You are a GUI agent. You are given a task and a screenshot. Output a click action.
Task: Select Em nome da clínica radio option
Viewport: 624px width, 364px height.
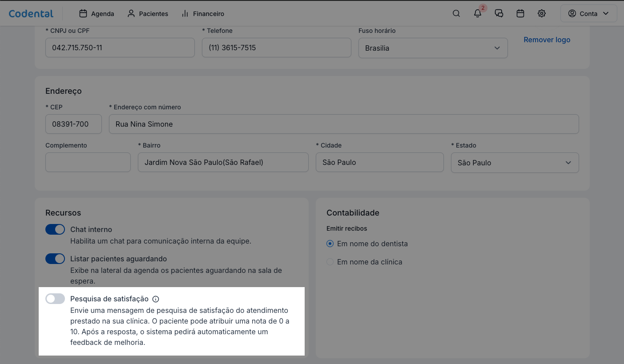(x=330, y=262)
